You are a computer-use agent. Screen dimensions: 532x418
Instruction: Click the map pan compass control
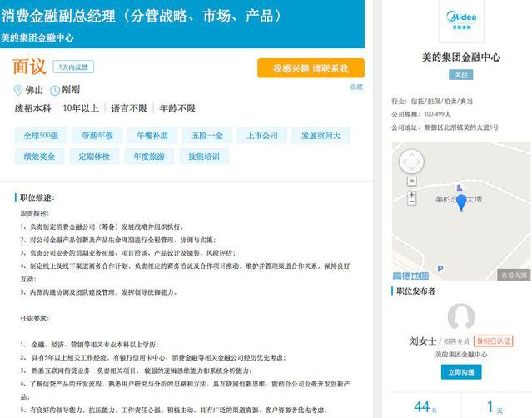[411, 162]
